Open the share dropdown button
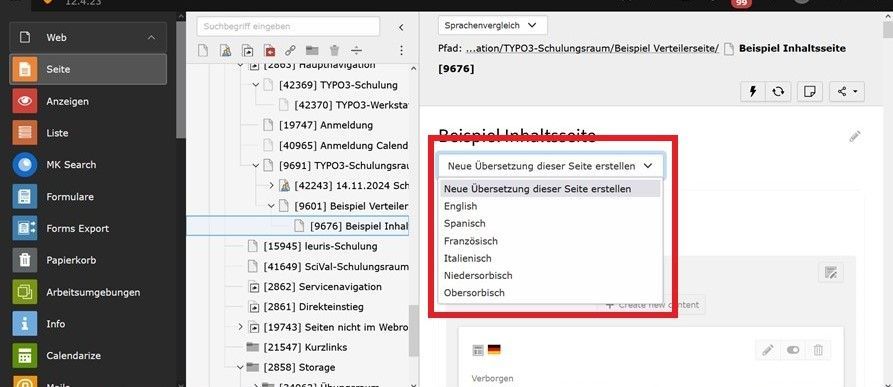 coord(847,92)
